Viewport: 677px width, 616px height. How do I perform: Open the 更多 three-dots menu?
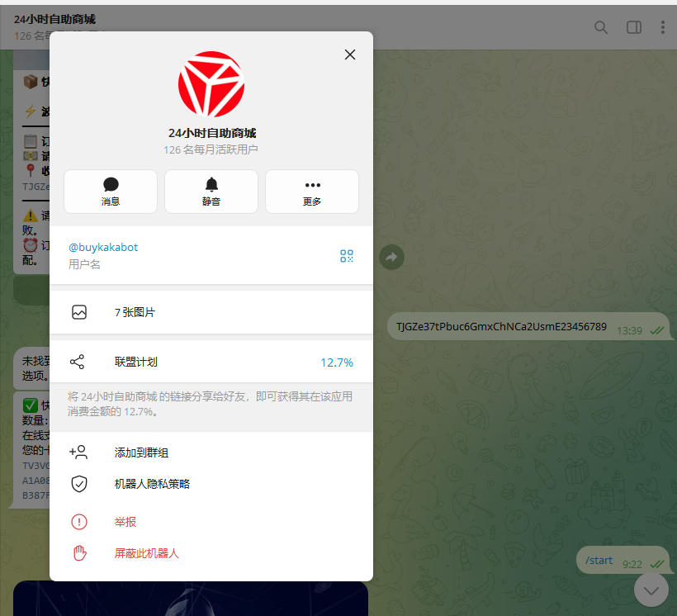[312, 192]
